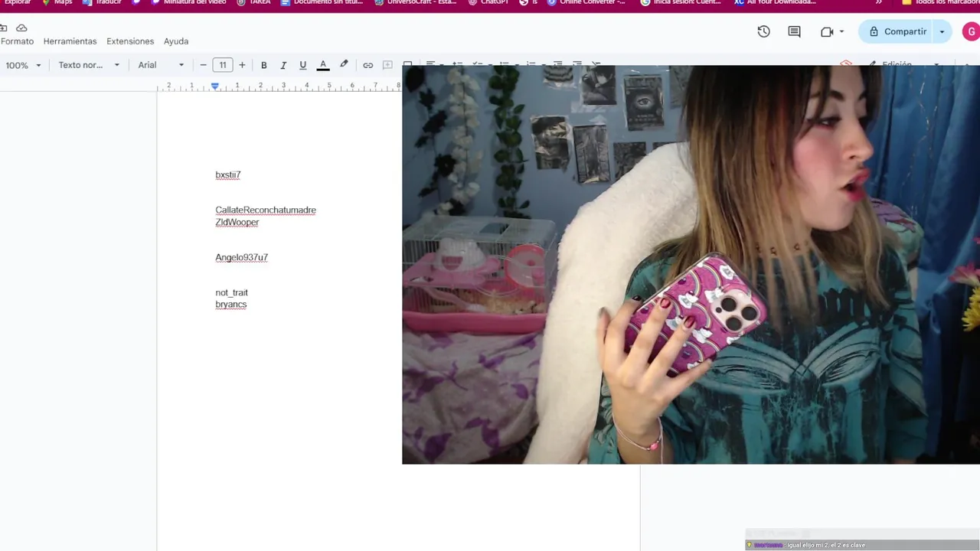The height and width of the screenshot is (551, 980).
Task: Open the Texto normal style dropdown
Action: coord(89,65)
